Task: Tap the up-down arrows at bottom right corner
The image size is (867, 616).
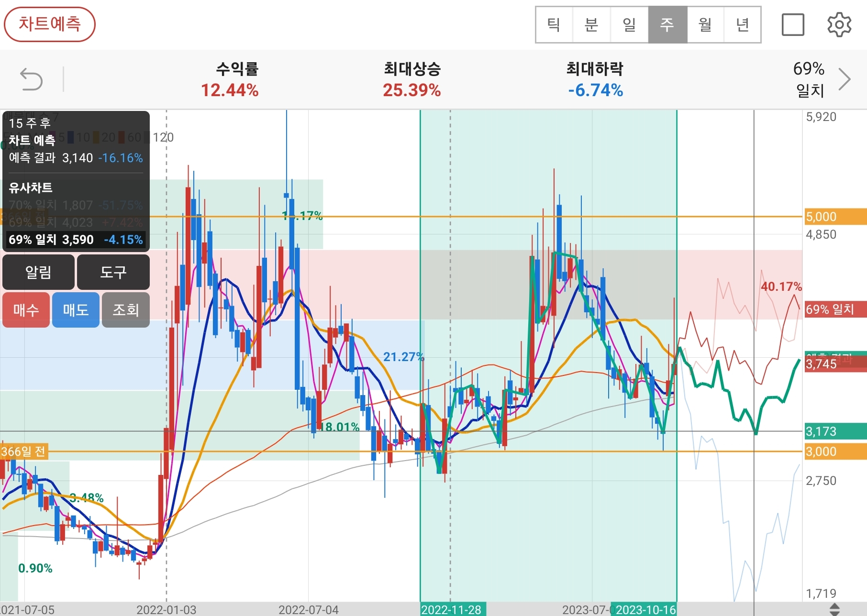Action: 834,609
